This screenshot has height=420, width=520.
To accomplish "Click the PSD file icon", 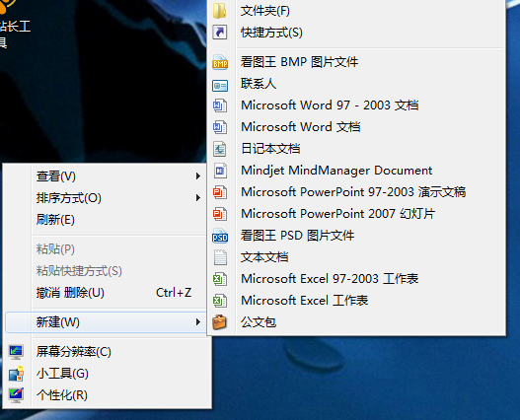I will (x=220, y=236).
